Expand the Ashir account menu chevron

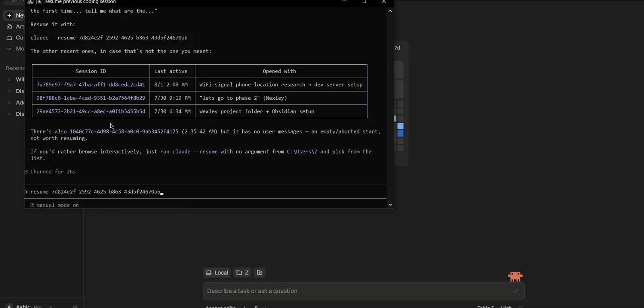[x=50, y=306]
